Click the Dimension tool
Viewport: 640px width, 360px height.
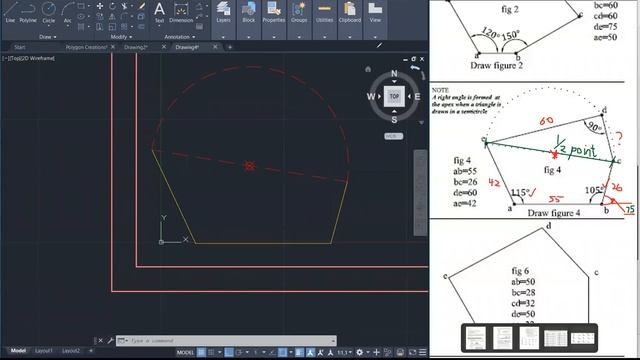pos(181,12)
